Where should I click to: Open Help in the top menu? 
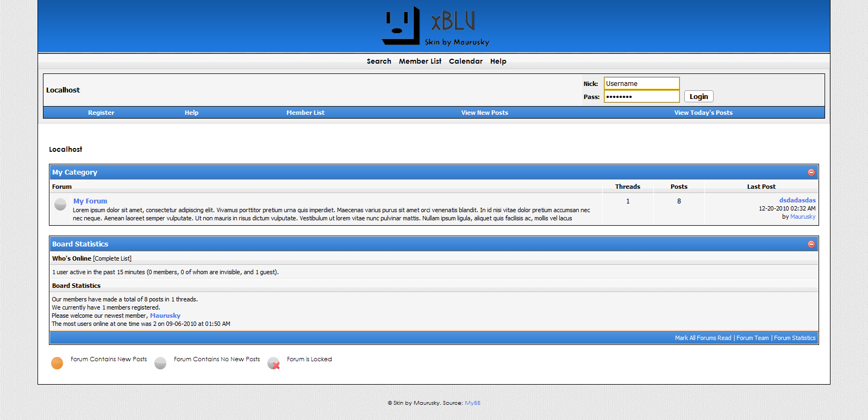pyautogui.click(x=498, y=61)
